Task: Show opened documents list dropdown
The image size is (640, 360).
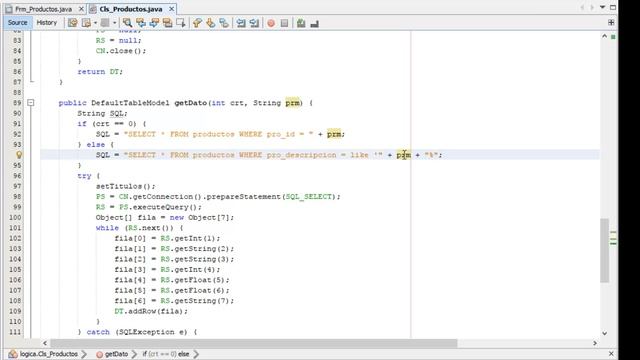Action: 602,7
